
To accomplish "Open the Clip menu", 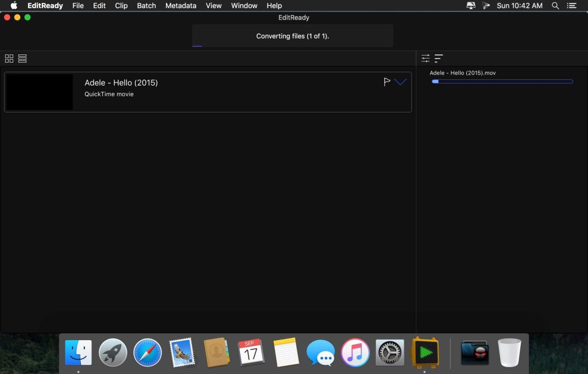I will click(121, 6).
